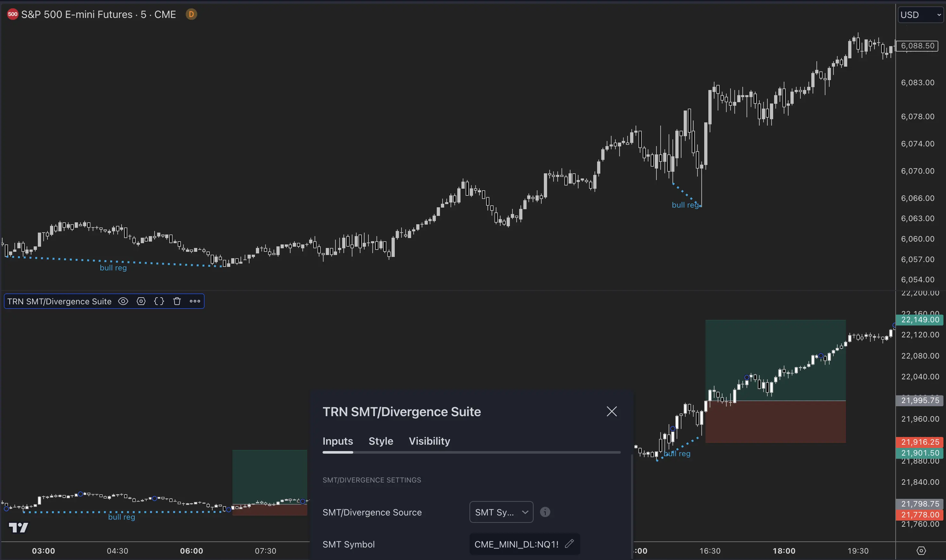Image resolution: width=946 pixels, height=560 pixels.
Task: Enable the SMT/Divergence Source setting
Action: click(501, 512)
